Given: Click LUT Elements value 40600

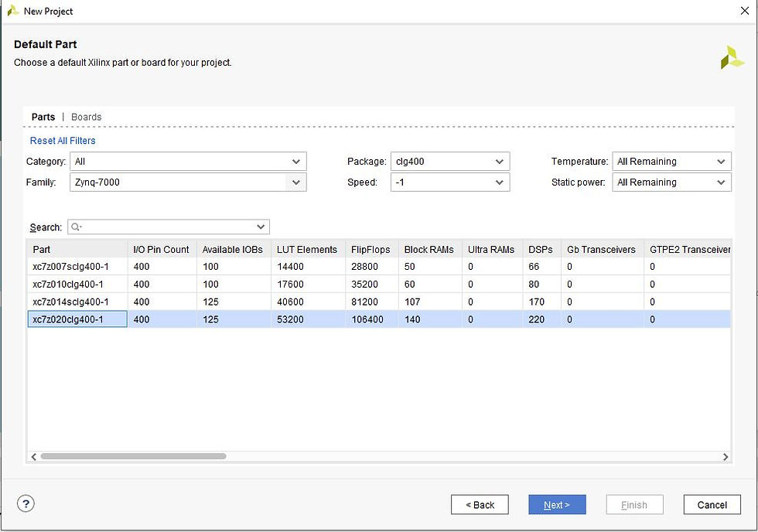Looking at the screenshot, I should pos(290,302).
